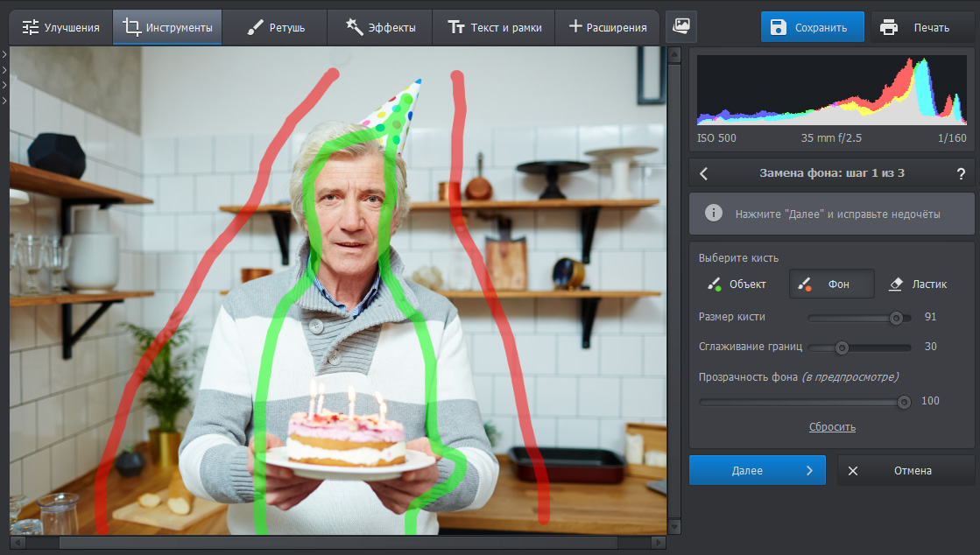Switch to the Ретушь tab
Viewport: 980px width, 555px height.
point(275,27)
